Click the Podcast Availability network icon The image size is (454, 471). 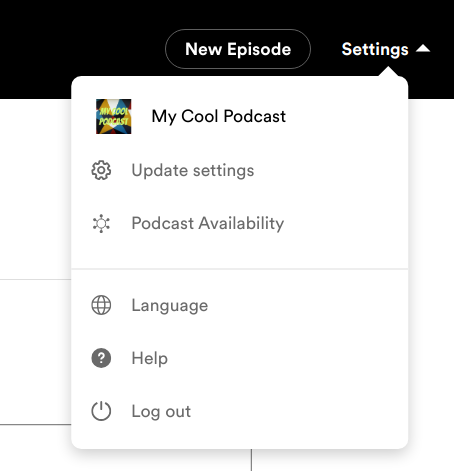tap(101, 223)
